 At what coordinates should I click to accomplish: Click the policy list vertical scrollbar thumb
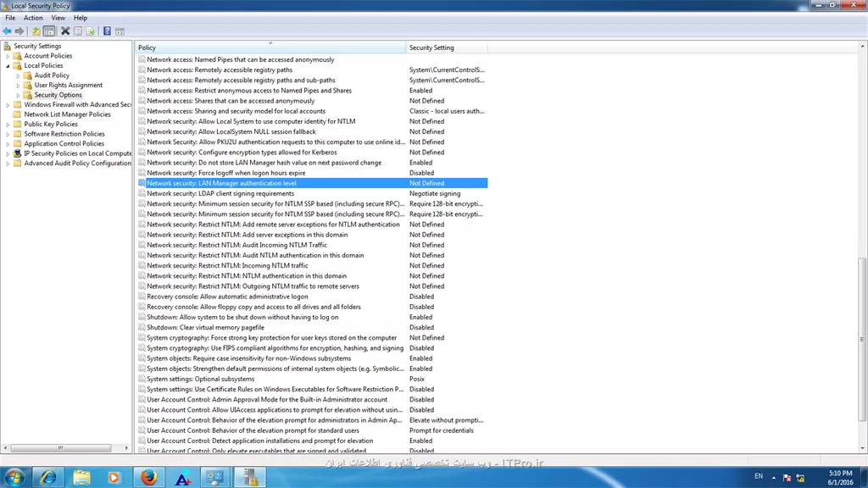click(x=862, y=339)
